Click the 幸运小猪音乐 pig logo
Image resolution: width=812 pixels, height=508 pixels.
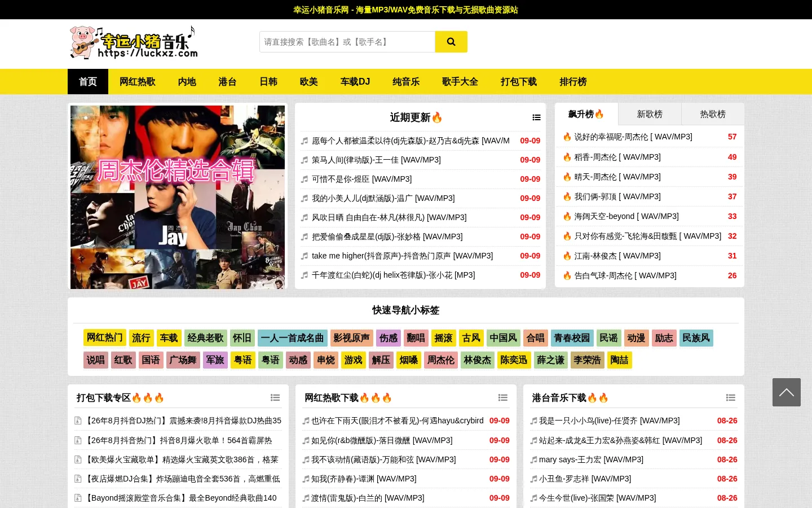pyautogui.click(x=134, y=42)
